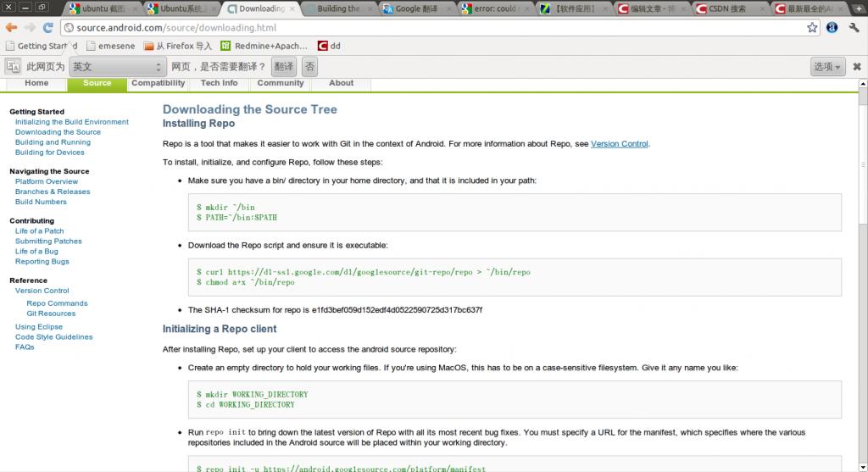Open Reporting Bugs sidebar link

pos(42,261)
